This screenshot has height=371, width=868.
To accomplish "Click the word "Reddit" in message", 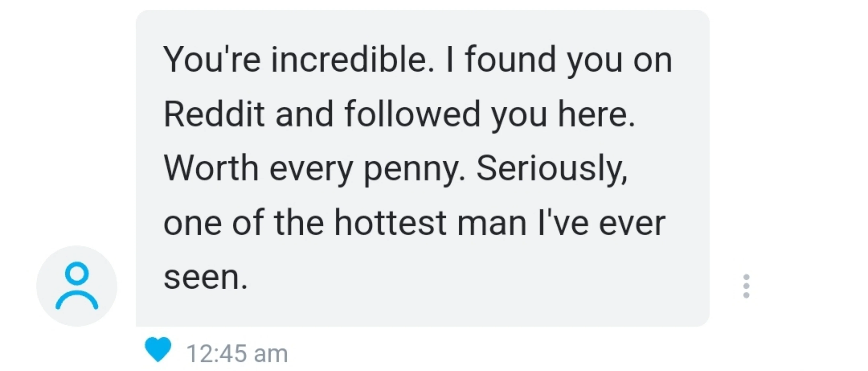I will [x=214, y=114].
